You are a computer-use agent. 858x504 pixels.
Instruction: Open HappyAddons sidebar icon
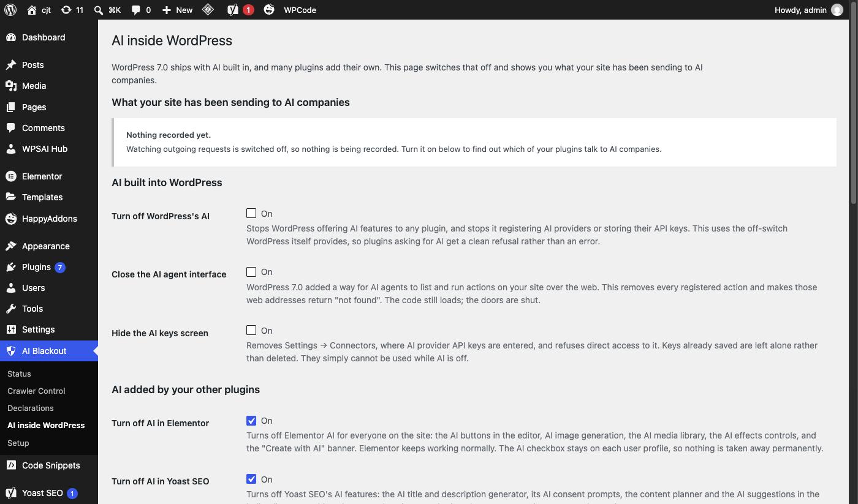[x=11, y=219]
